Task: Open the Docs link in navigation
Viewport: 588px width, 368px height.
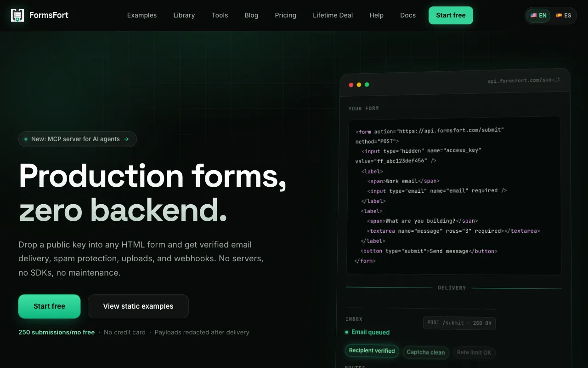Action: click(x=408, y=15)
